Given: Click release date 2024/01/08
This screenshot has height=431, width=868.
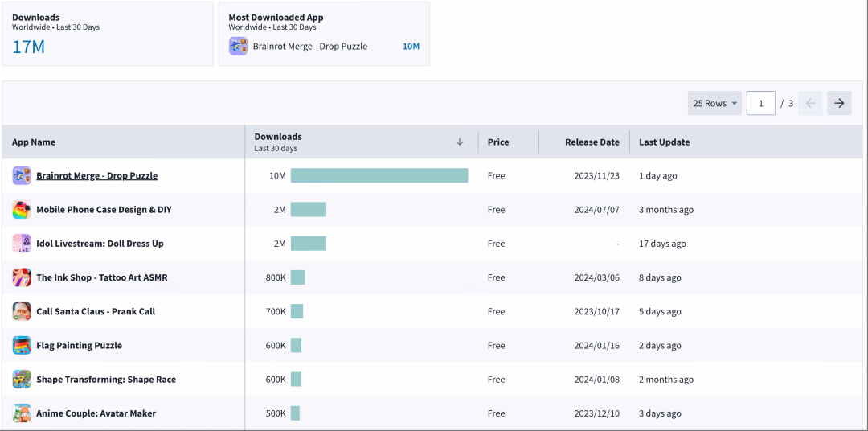Looking at the screenshot, I should coord(598,380).
